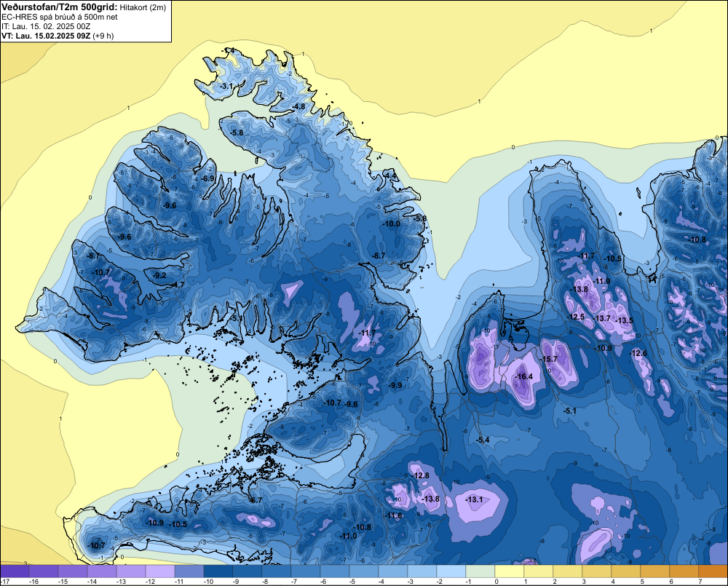Select the -13.7 temperature reading
The width and height of the screenshot is (728, 586).
point(602,318)
